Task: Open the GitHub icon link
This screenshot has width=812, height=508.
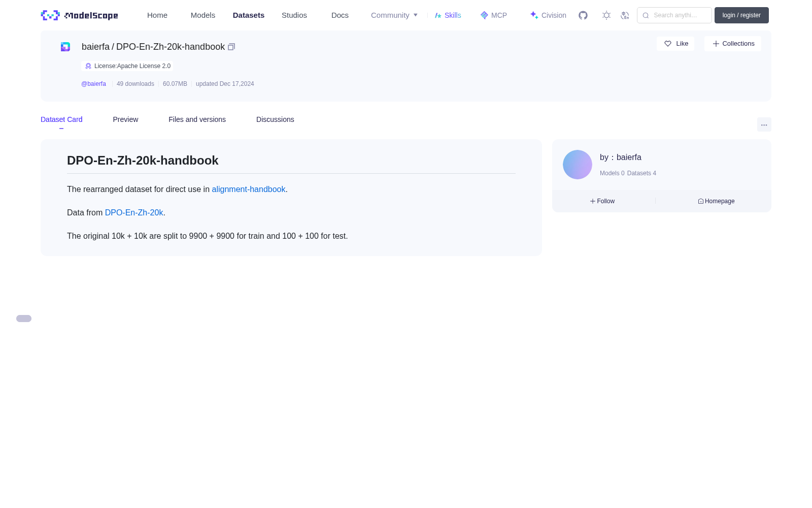Action: point(583,15)
